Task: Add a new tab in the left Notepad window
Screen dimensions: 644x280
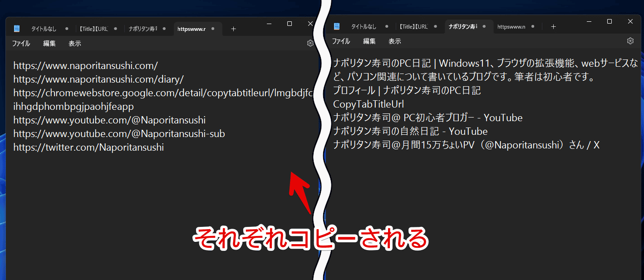Action: tap(233, 29)
